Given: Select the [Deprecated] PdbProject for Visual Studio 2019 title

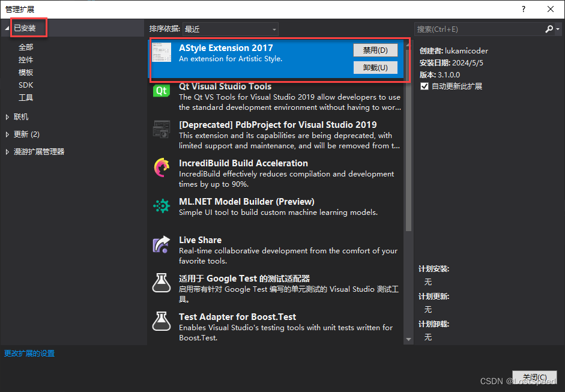Looking at the screenshot, I should tap(278, 125).
